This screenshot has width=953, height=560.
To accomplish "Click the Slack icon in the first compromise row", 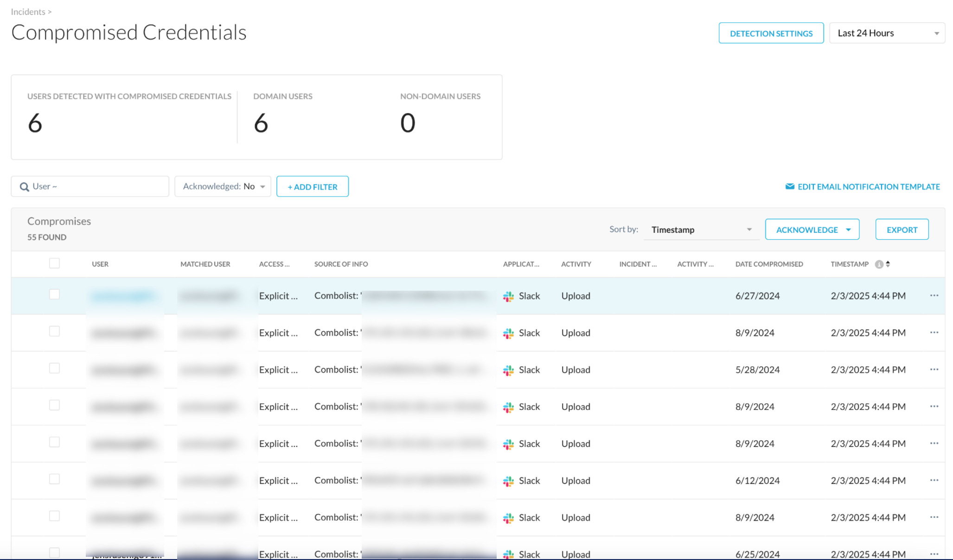I will click(509, 296).
